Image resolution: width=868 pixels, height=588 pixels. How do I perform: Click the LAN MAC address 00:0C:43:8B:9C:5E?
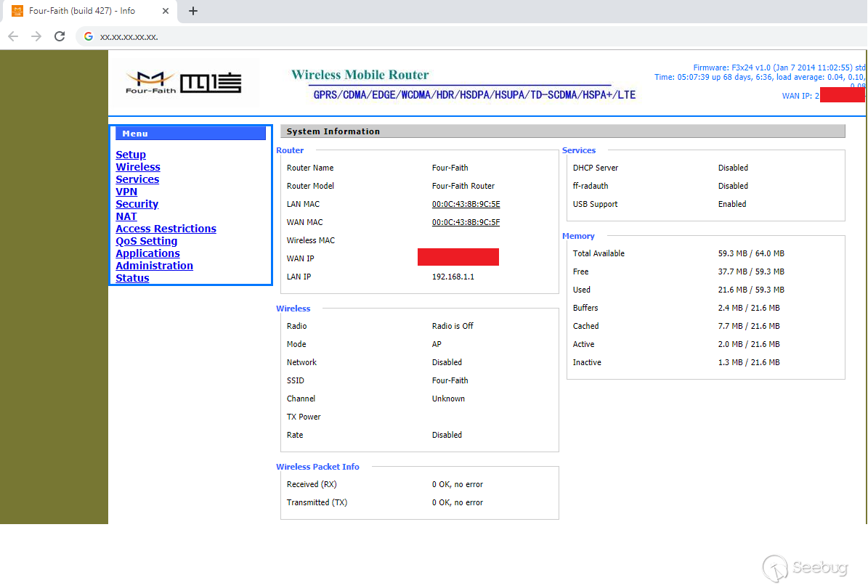(x=466, y=204)
